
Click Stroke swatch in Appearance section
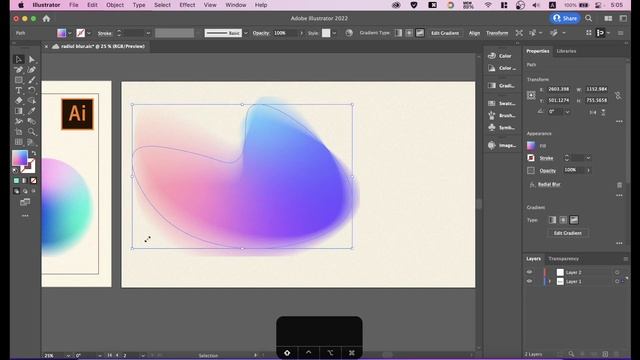(x=531, y=158)
